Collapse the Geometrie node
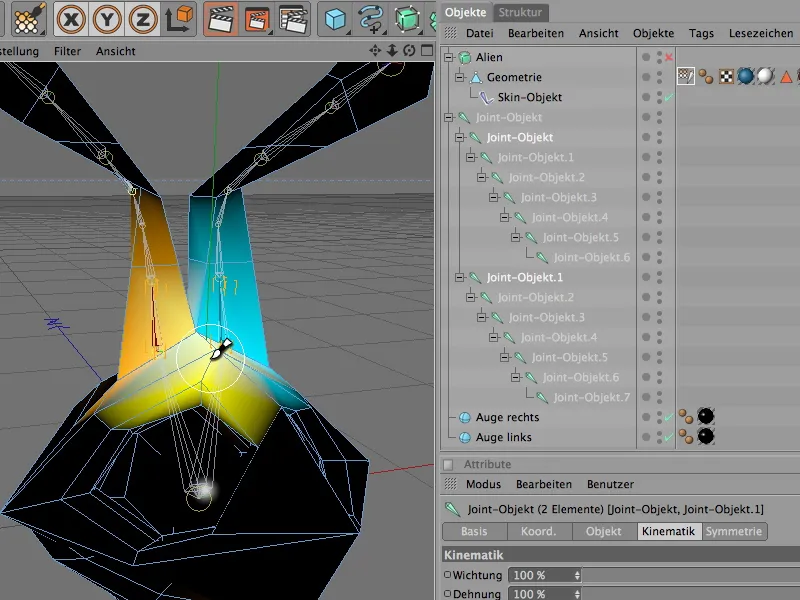Image resolution: width=800 pixels, height=600 pixels. [x=460, y=77]
